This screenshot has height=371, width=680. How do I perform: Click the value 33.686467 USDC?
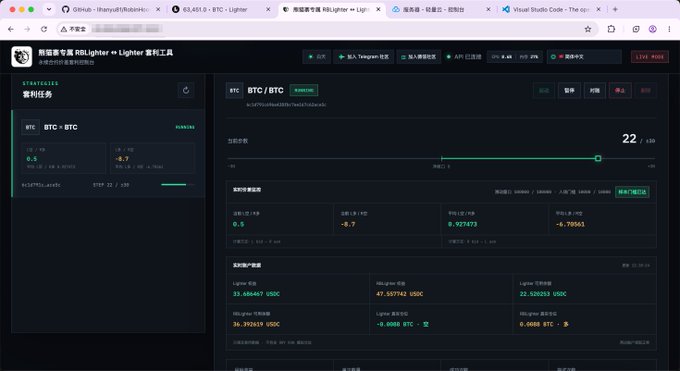256,294
